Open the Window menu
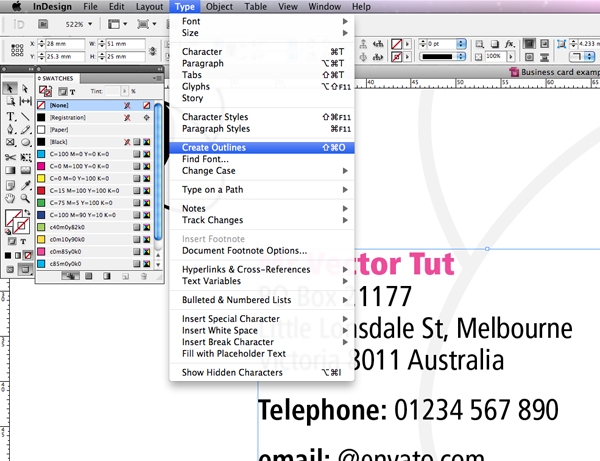 point(324,7)
